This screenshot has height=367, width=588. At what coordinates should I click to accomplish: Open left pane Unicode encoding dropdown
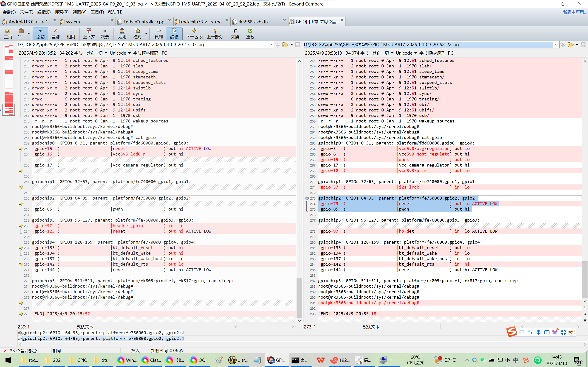120,53
